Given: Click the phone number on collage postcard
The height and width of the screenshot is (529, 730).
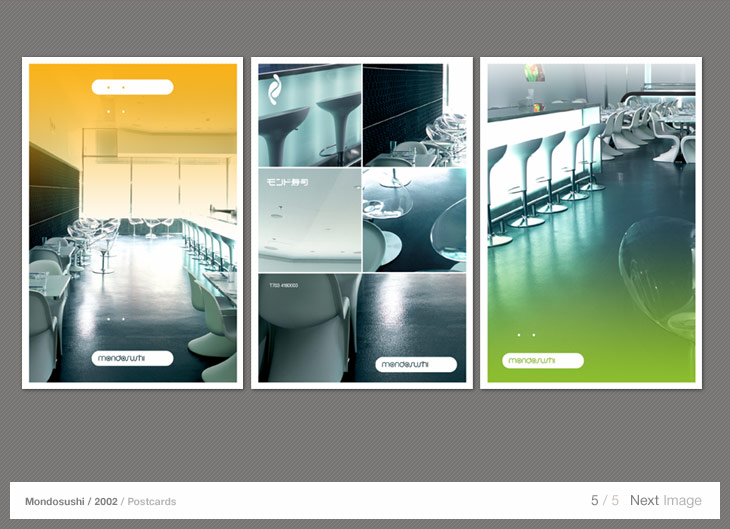Looking at the screenshot, I should coord(283,285).
